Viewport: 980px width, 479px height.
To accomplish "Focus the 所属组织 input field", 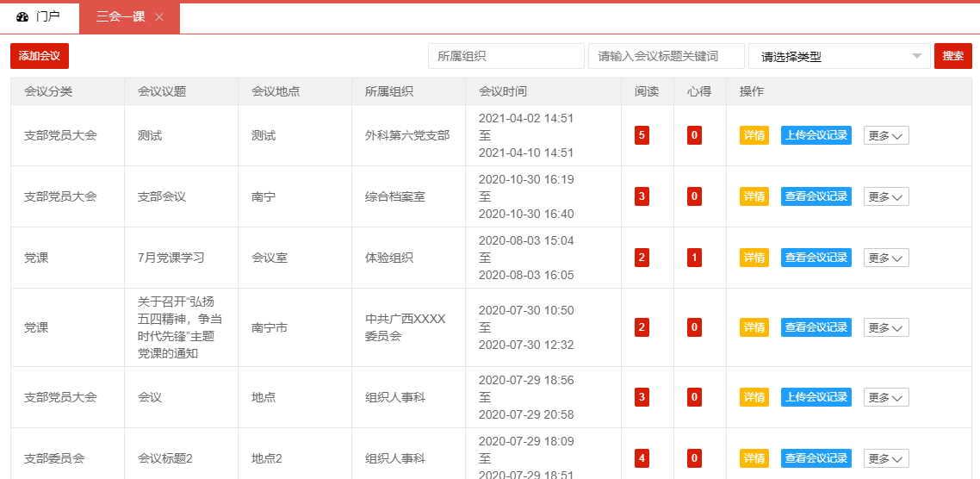I will 506,56.
